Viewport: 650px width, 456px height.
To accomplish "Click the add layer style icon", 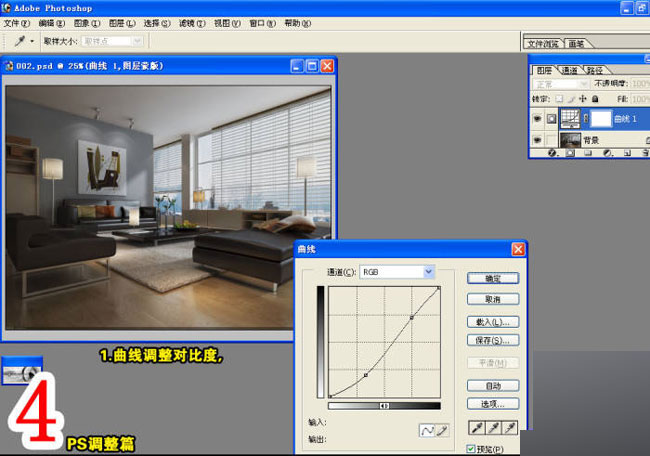I will (552, 153).
